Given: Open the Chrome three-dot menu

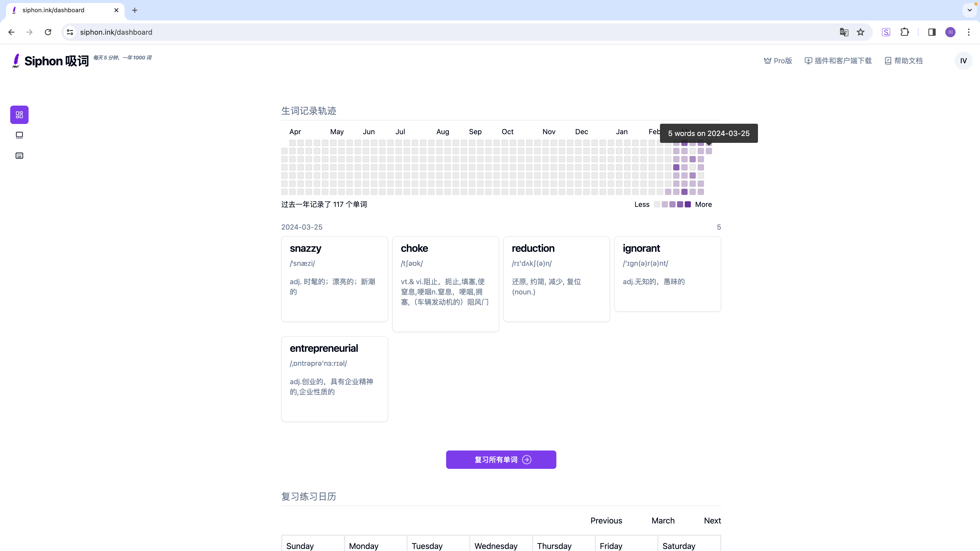Looking at the screenshot, I should coord(969,32).
